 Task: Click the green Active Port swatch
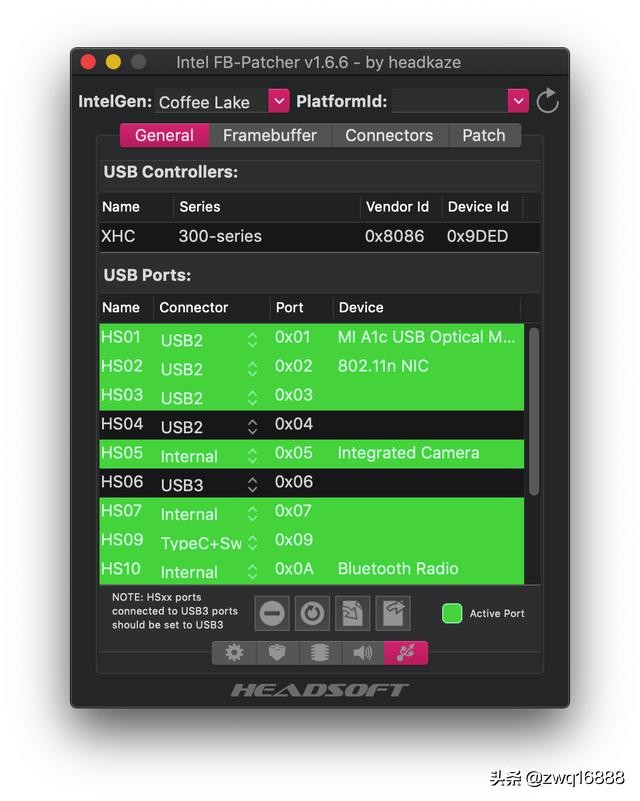pos(452,613)
